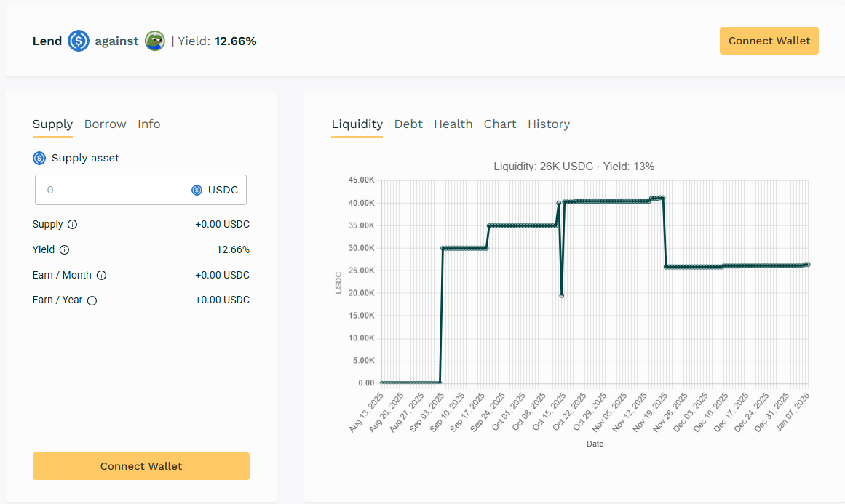The width and height of the screenshot is (845, 504).
Task: Switch to the Borrow tab
Action: 105,124
